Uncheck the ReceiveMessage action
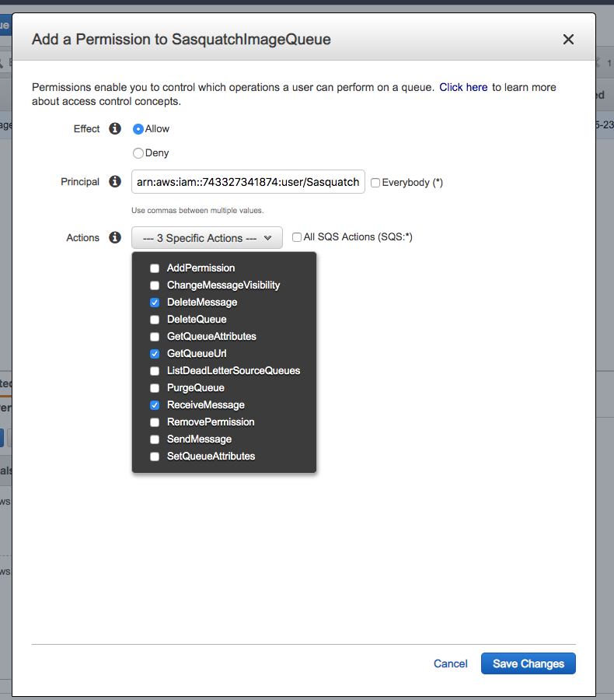 [155, 405]
